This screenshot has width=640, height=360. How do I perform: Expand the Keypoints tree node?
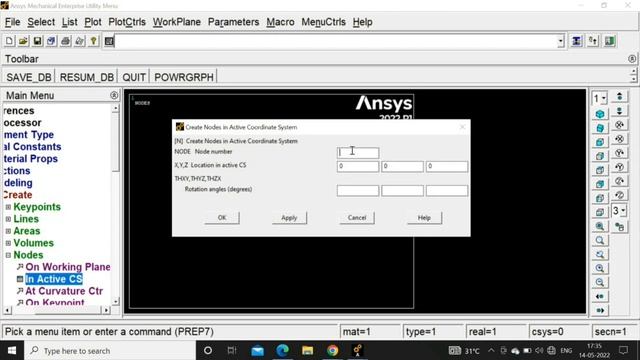click(8, 207)
